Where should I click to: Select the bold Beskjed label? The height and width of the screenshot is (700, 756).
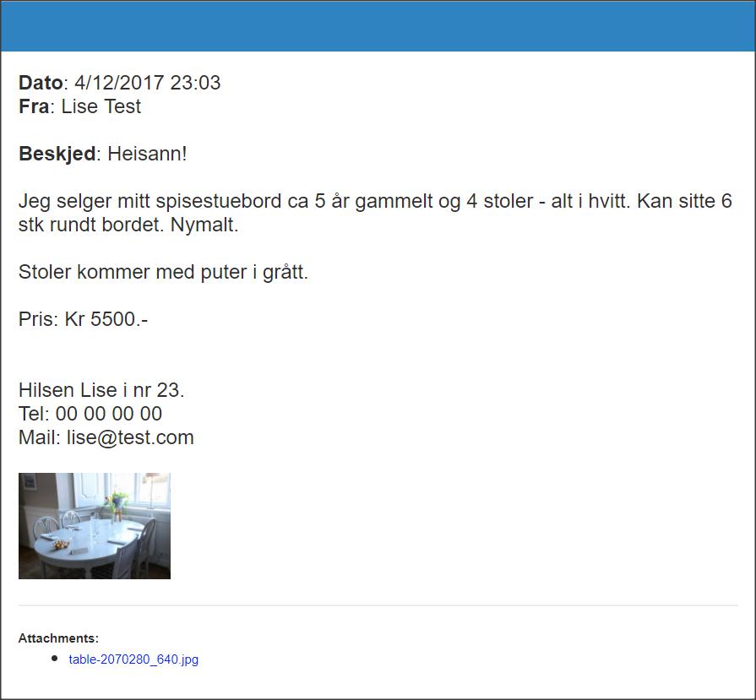pyautogui.click(x=57, y=154)
